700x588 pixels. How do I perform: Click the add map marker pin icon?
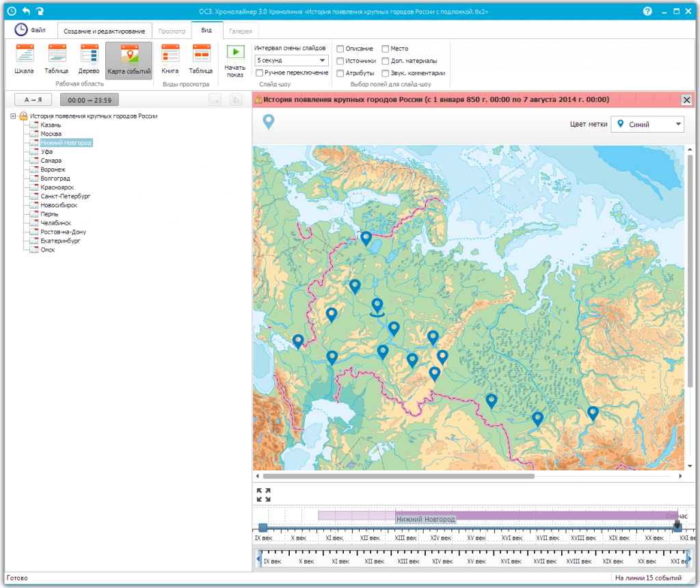(269, 122)
